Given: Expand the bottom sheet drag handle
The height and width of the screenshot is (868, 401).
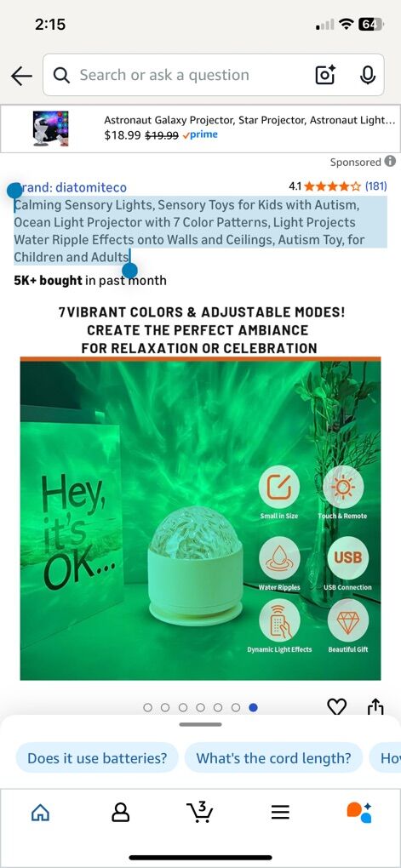Looking at the screenshot, I should point(201,724).
